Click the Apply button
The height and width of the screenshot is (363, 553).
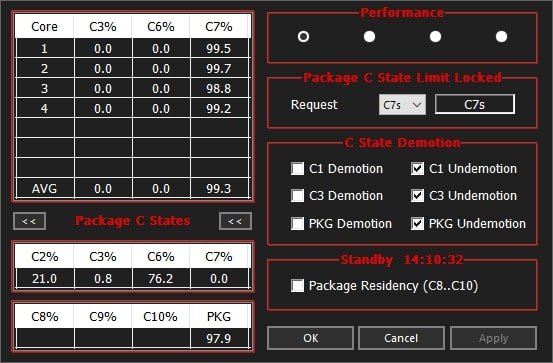tap(493, 338)
